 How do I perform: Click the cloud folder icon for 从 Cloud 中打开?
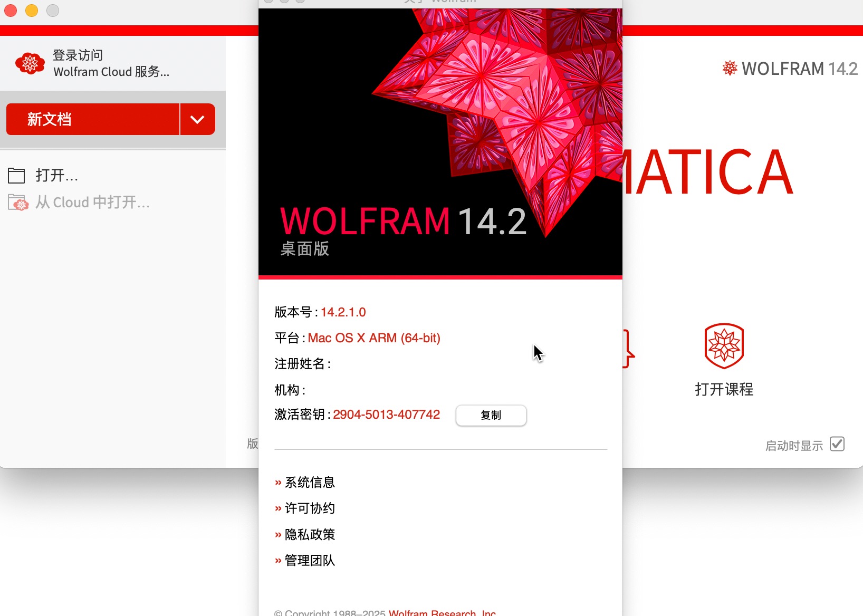tap(18, 203)
